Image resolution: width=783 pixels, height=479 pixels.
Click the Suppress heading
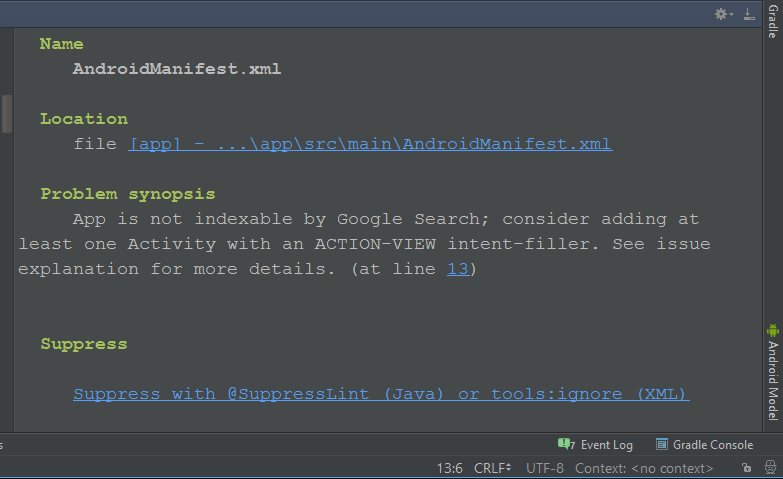pyautogui.click(x=84, y=344)
